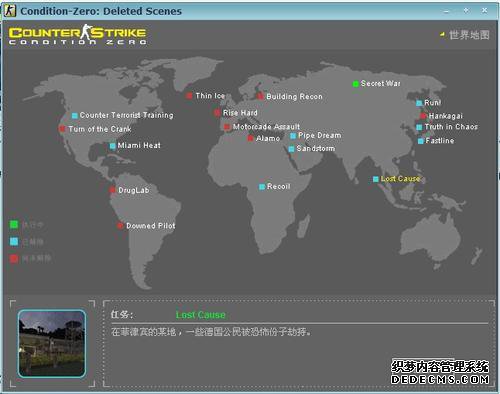This screenshot has height=394, width=500.
Task: Pick the red Hankagai marker in Japan
Action: [423, 116]
